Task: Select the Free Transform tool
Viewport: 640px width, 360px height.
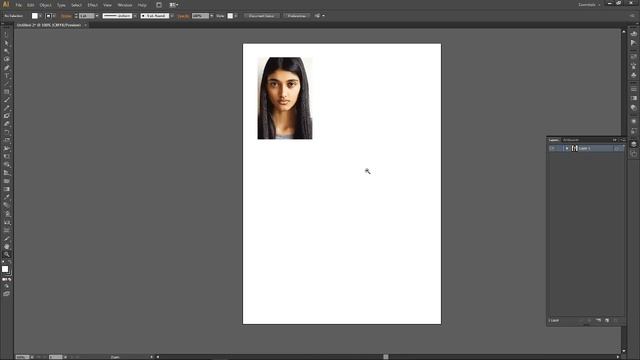Action: 7,156
